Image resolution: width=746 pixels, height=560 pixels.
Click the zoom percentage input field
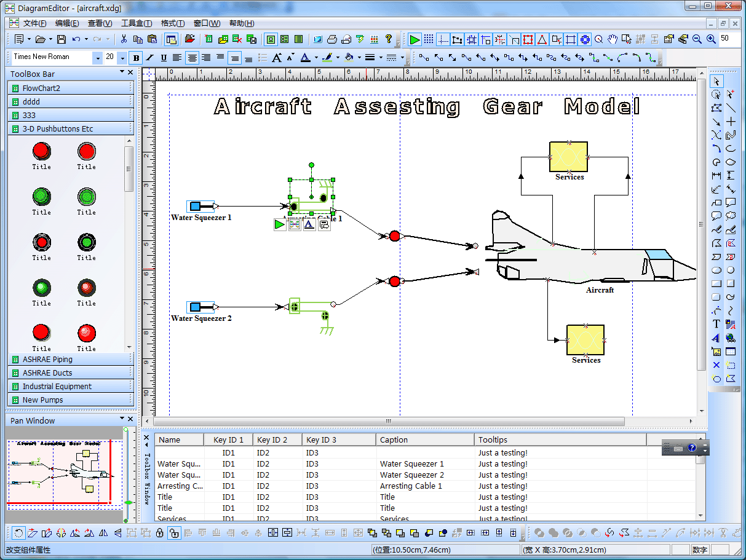pyautogui.click(x=729, y=39)
